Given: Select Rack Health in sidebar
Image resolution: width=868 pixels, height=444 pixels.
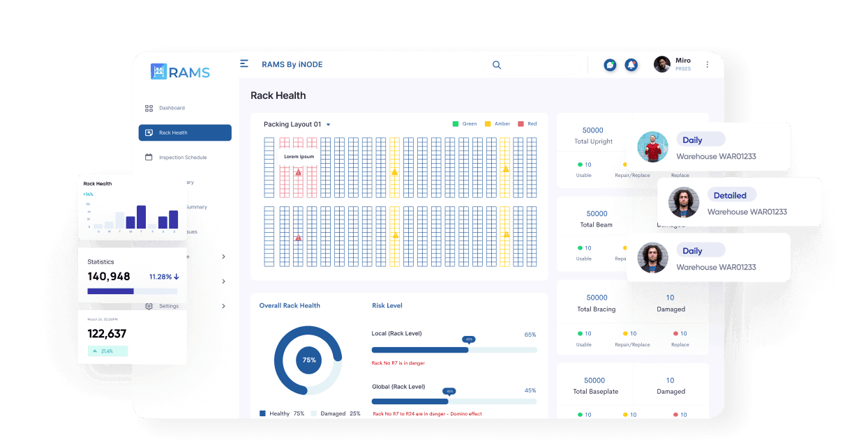Looking at the screenshot, I should point(185,132).
